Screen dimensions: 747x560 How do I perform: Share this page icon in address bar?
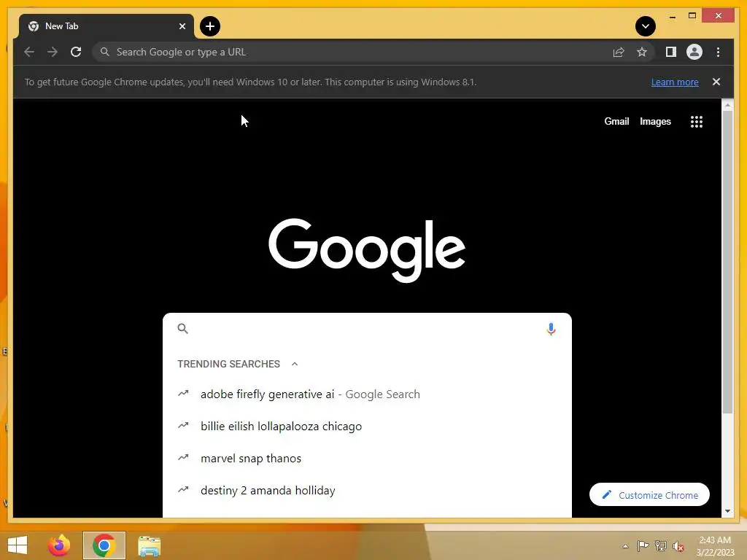pyautogui.click(x=619, y=52)
